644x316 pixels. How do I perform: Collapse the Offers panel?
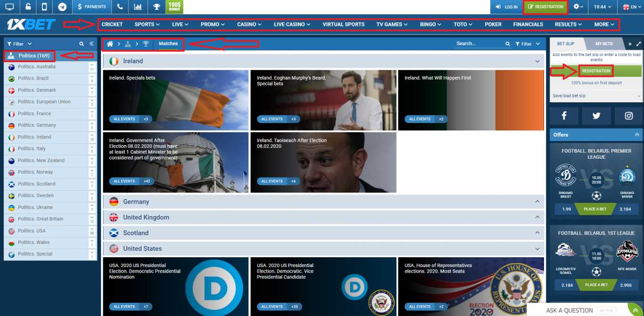pos(637,135)
